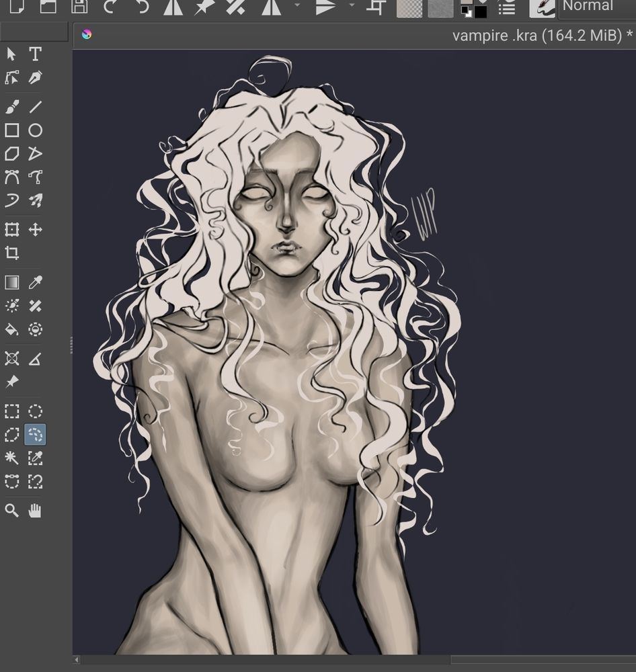Image resolution: width=636 pixels, height=672 pixels.
Task: Open the dropdown next to the wrap-around icon
Action: pos(350,7)
